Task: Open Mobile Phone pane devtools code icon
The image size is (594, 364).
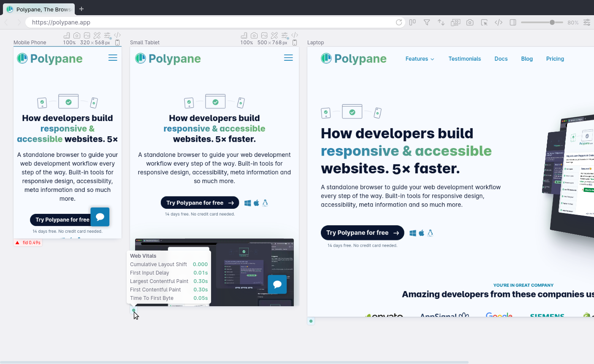Action: 117,35
